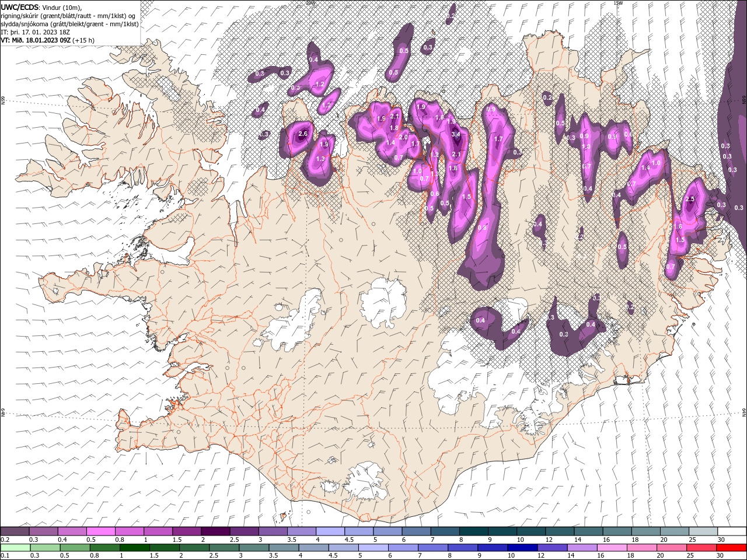Click the 2.6 snowfall value on the map
The width and height of the screenshot is (747, 560).
click(x=302, y=134)
